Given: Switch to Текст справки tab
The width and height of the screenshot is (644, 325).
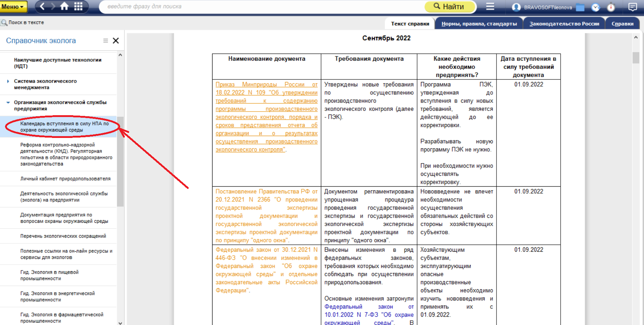Looking at the screenshot, I should coord(410,24).
